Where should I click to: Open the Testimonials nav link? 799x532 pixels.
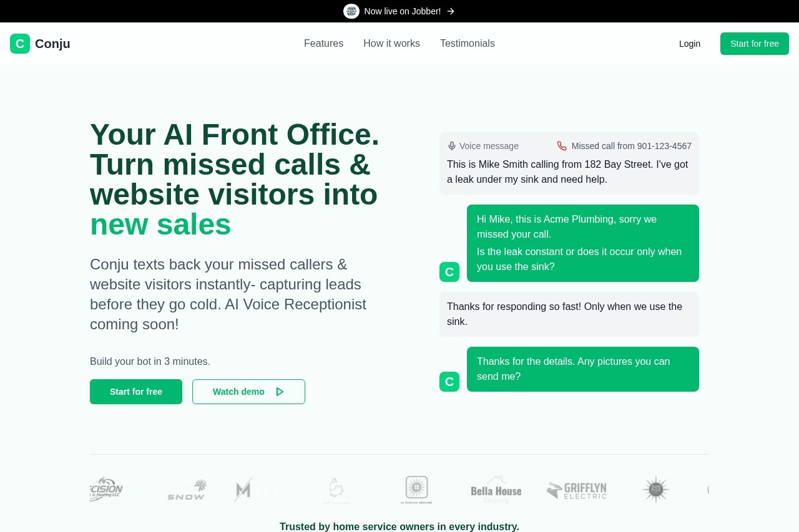coord(467,44)
